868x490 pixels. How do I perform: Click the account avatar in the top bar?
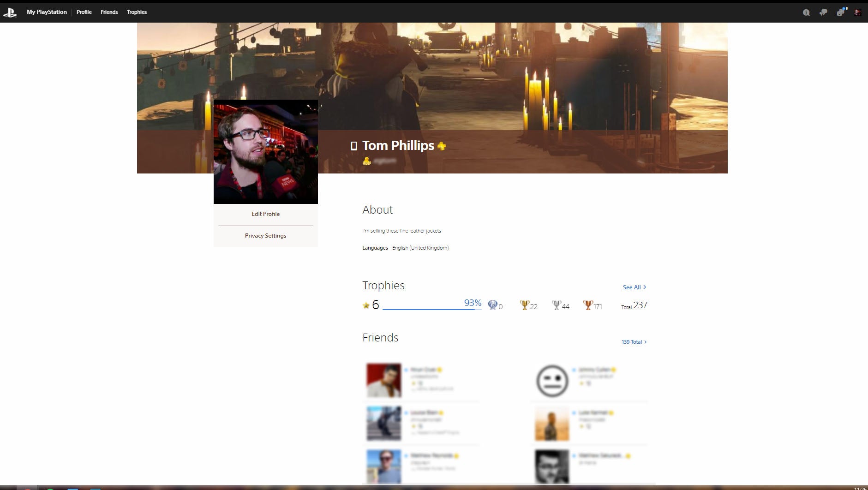pyautogui.click(x=857, y=12)
